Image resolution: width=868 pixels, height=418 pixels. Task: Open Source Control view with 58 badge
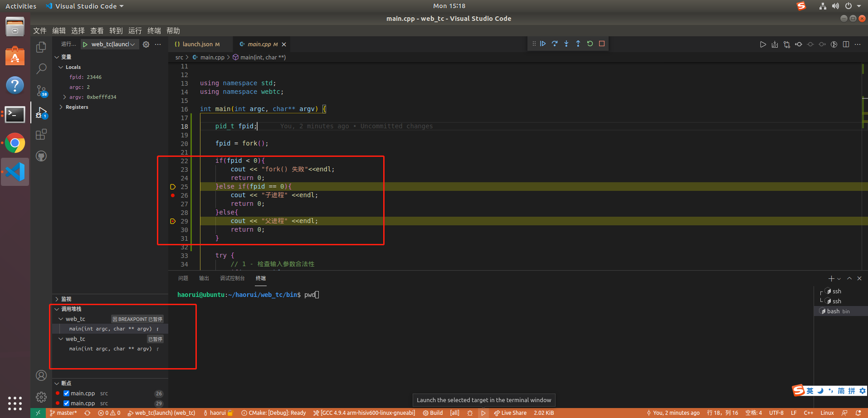click(x=41, y=91)
